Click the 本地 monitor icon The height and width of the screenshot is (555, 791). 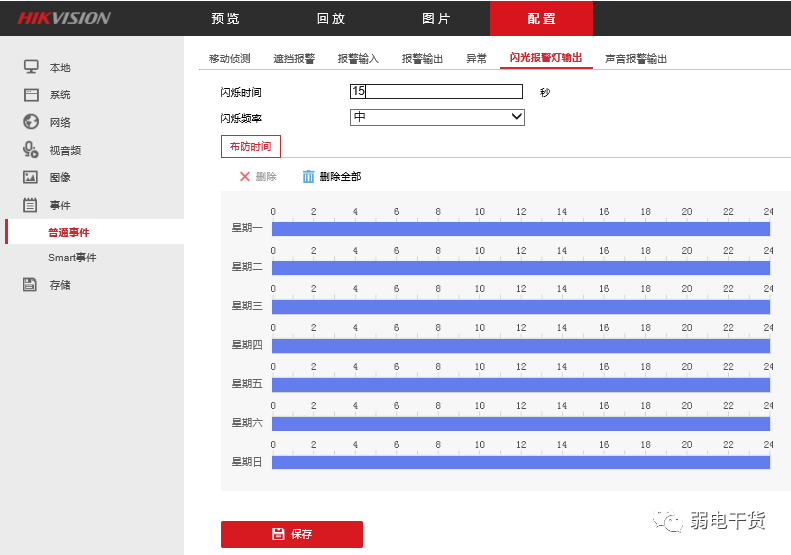[x=31, y=67]
